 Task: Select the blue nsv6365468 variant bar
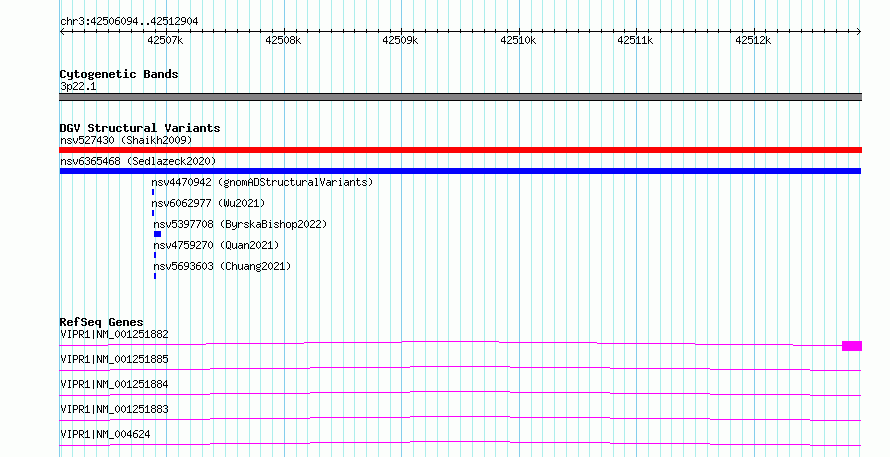click(460, 171)
